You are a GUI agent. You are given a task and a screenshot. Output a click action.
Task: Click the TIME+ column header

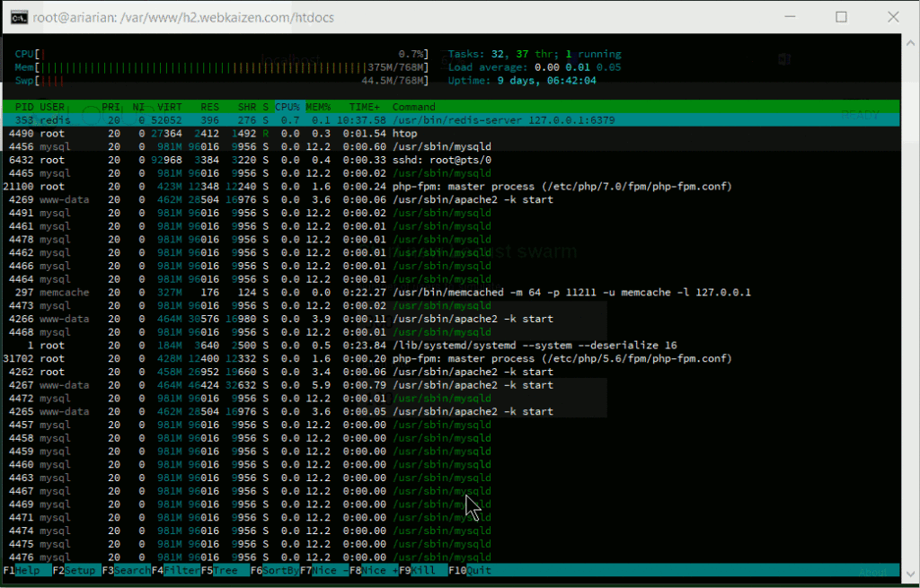(x=365, y=107)
